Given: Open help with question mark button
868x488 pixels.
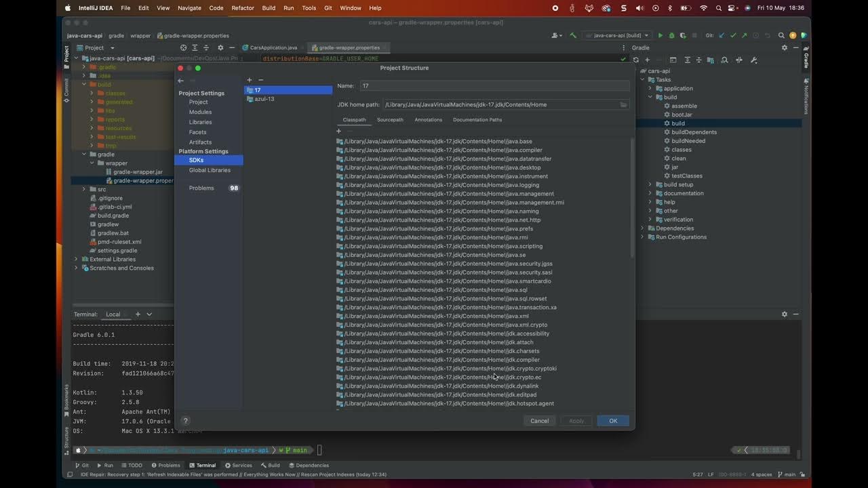Looking at the screenshot, I should click(186, 421).
